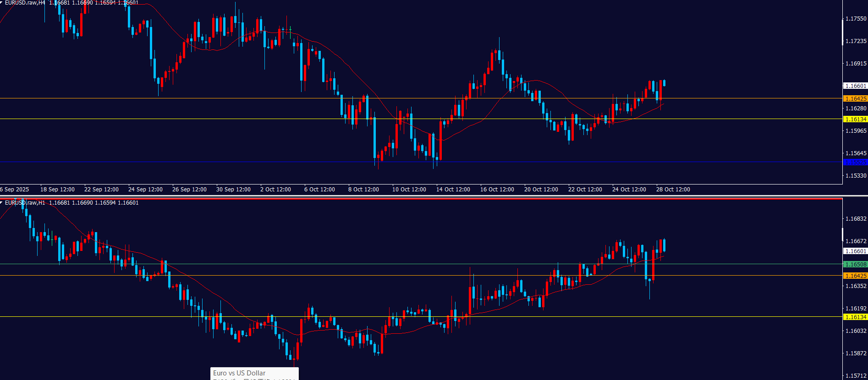This screenshot has width=868, height=380.
Task: Click white 1.16601 current price tag in H1 chart
Action: pyautogui.click(x=855, y=251)
